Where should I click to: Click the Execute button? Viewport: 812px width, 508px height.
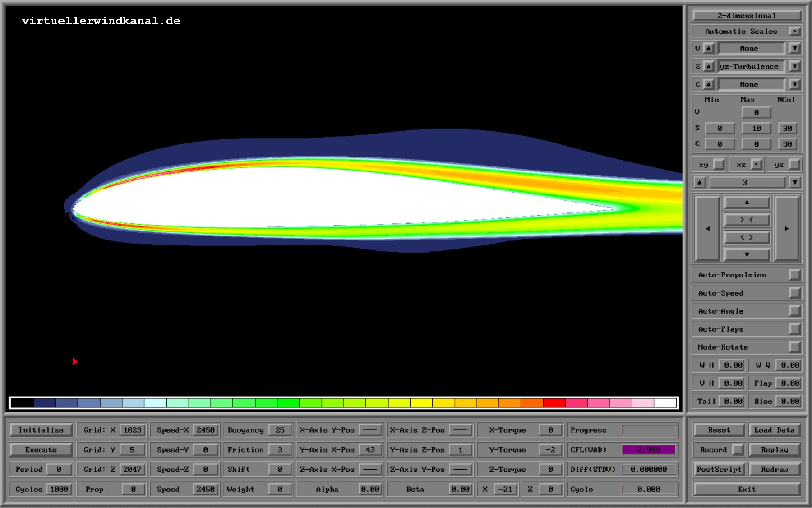click(41, 450)
